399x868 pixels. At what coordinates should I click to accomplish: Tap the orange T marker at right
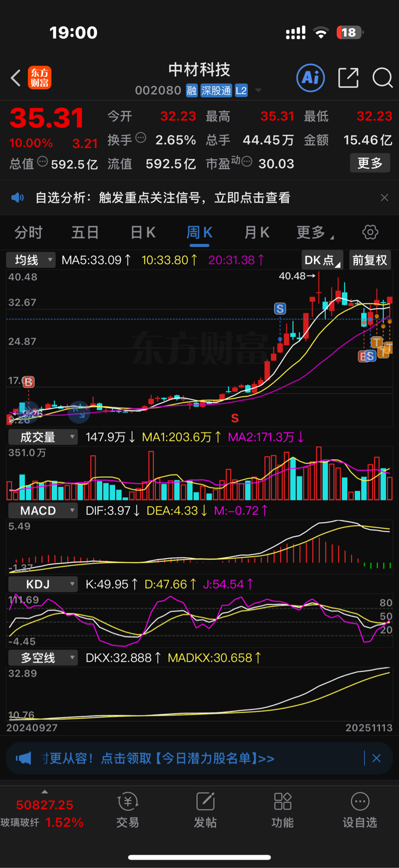tap(377, 341)
